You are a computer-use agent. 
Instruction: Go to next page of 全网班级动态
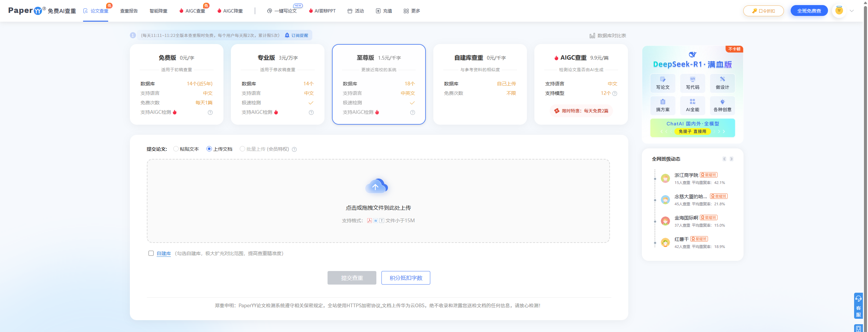pyautogui.click(x=732, y=159)
